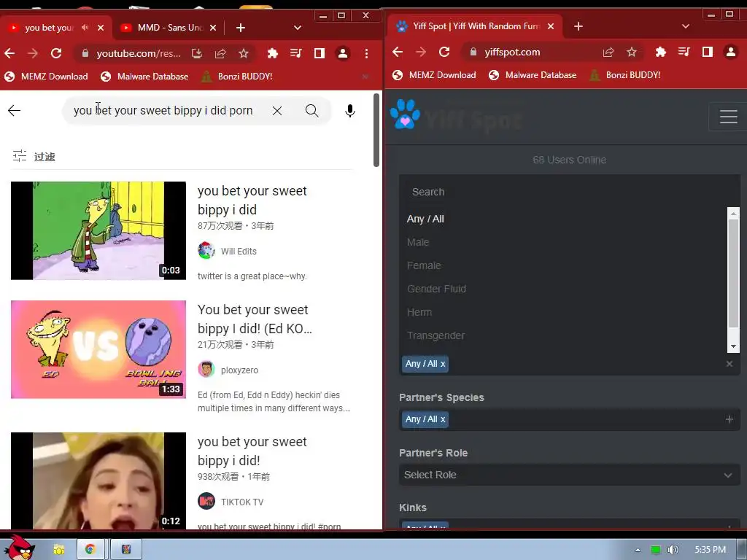Go back in the YouTube browser window
747x560 pixels.
pos(10,53)
